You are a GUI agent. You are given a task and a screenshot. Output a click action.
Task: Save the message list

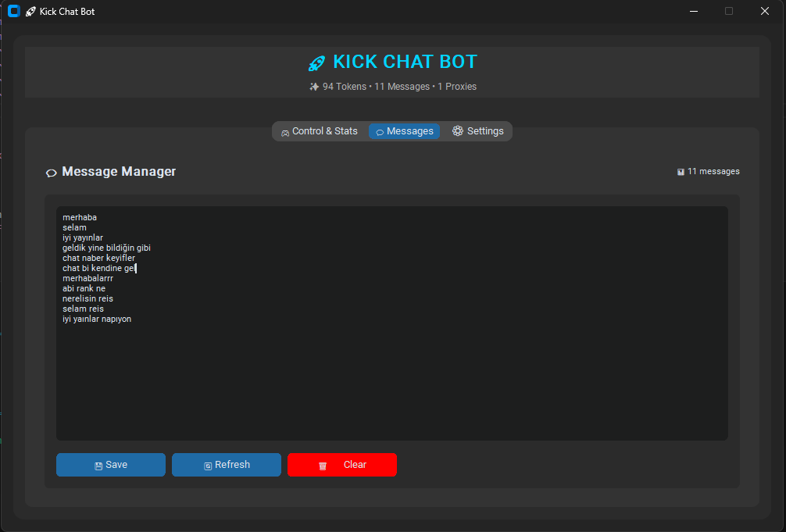tap(111, 465)
